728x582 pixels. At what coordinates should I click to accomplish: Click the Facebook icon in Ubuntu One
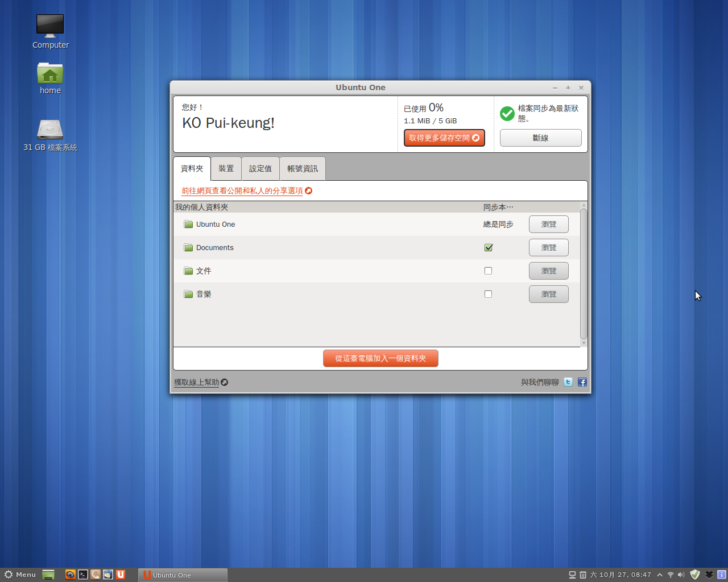[582, 382]
